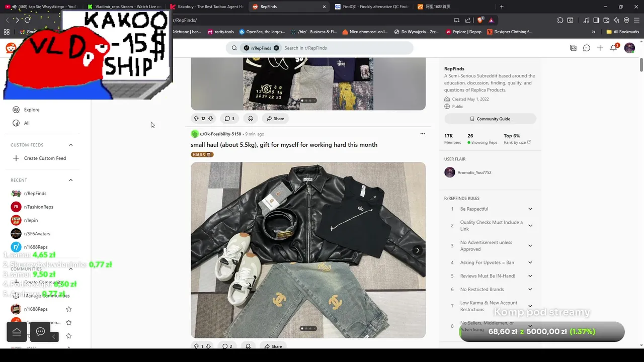This screenshot has width=644, height=362.
Task: Open All in the left sidebar
Action: [27, 123]
